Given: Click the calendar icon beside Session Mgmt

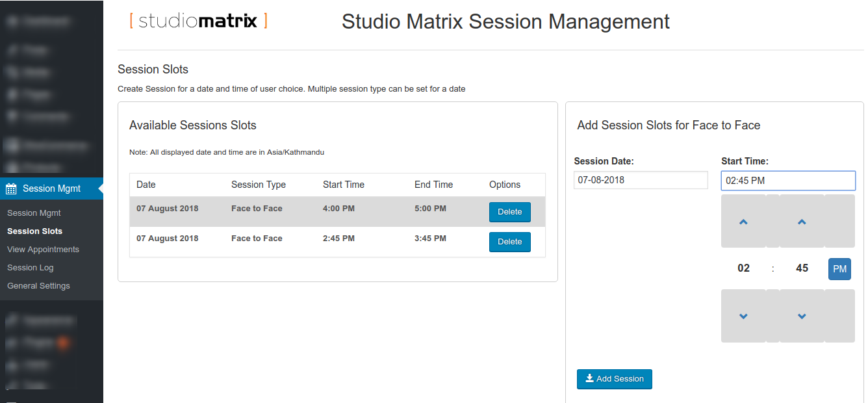Looking at the screenshot, I should point(11,189).
